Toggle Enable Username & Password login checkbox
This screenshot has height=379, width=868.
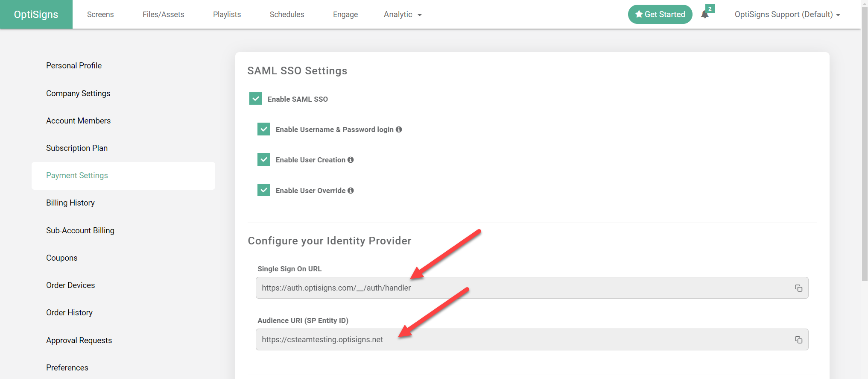coord(264,129)
